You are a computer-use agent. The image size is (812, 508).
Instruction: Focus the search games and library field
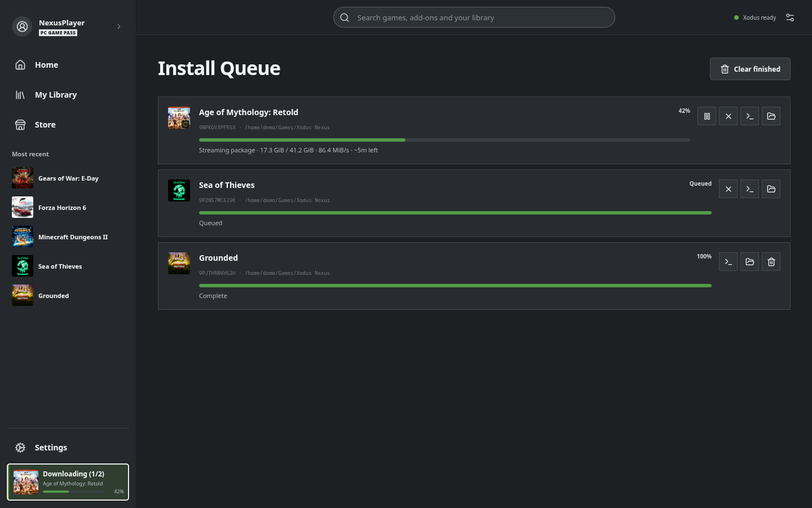(x=474, y=17)
